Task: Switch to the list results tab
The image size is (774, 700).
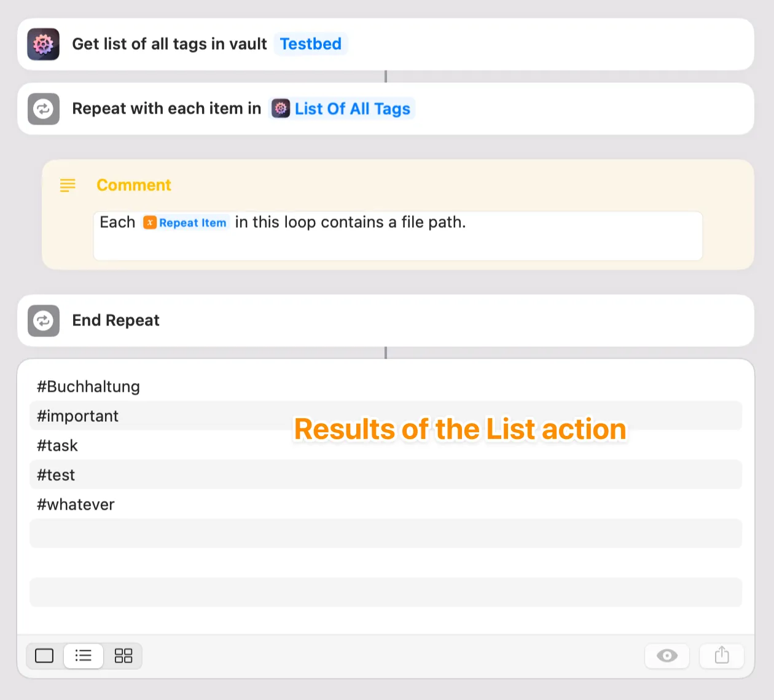Action: pyautogui.click(x=83, y=656)
